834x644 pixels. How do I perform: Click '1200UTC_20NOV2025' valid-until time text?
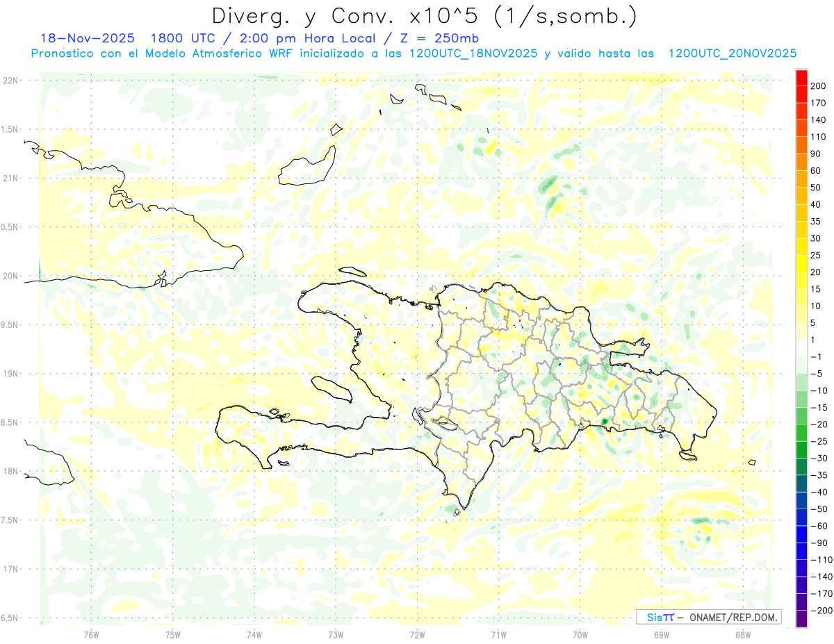[x=732, y=53]
